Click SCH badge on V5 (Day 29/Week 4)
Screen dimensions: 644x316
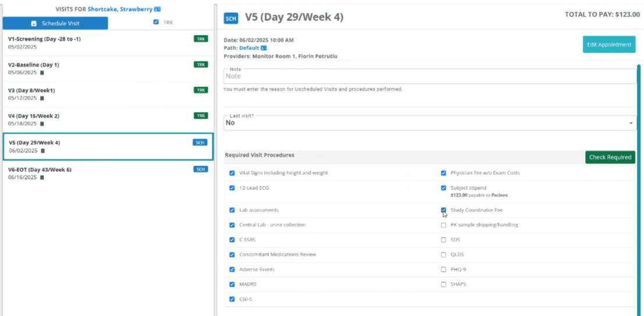tap(200, 142)
